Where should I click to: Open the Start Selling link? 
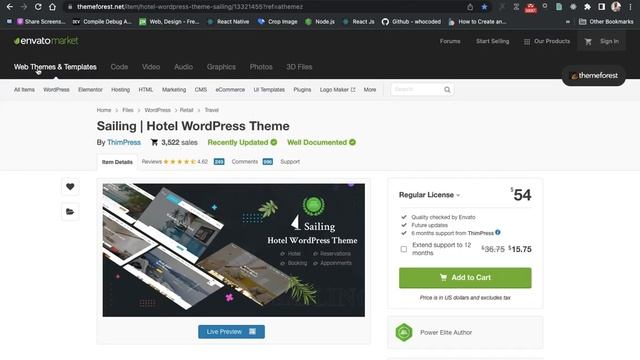coord(493,41)
